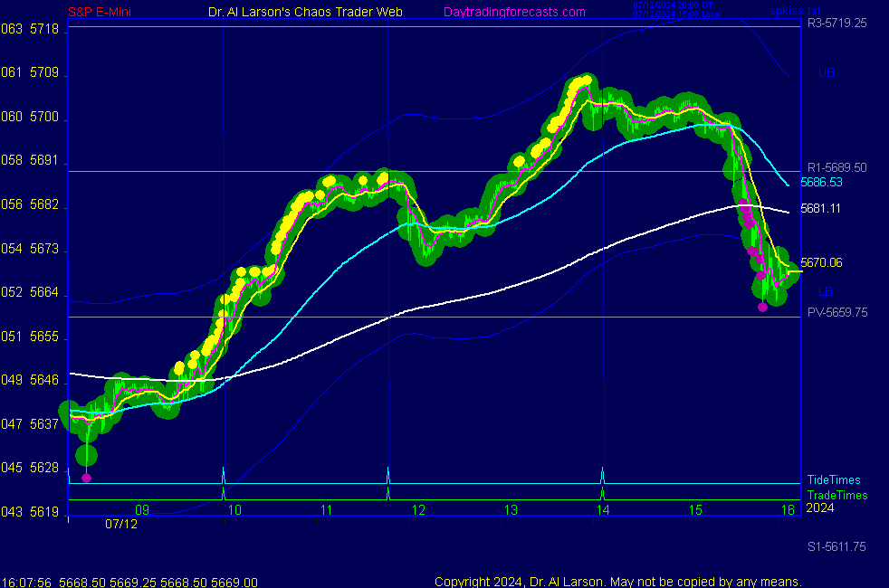Click the TideTimes spike before 12:00
The image size is (889, 588).
pos(388,475)
